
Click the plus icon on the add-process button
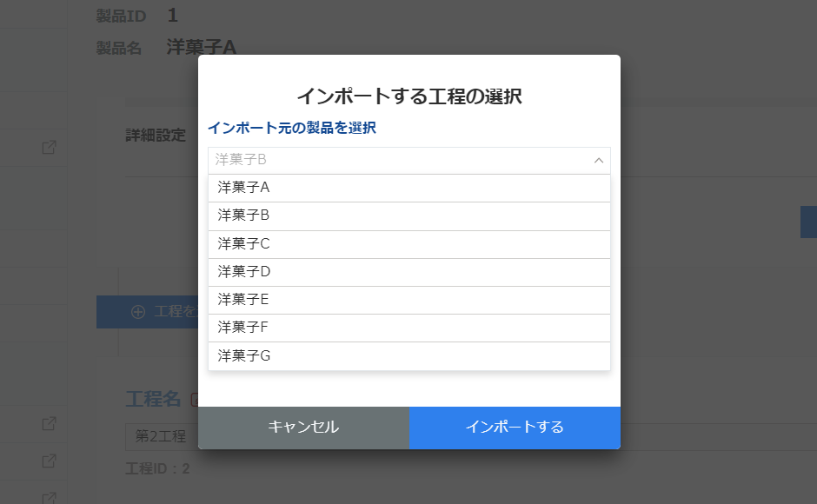coord(138,312)
